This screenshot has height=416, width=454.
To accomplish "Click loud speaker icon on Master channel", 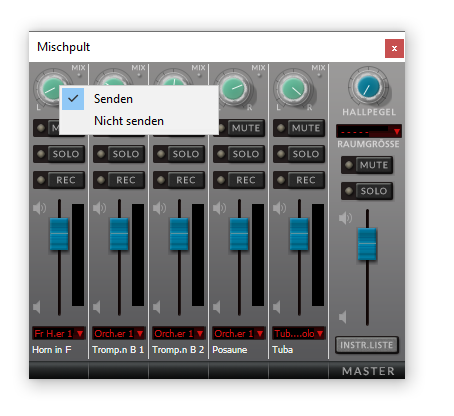I will point(346,218).
